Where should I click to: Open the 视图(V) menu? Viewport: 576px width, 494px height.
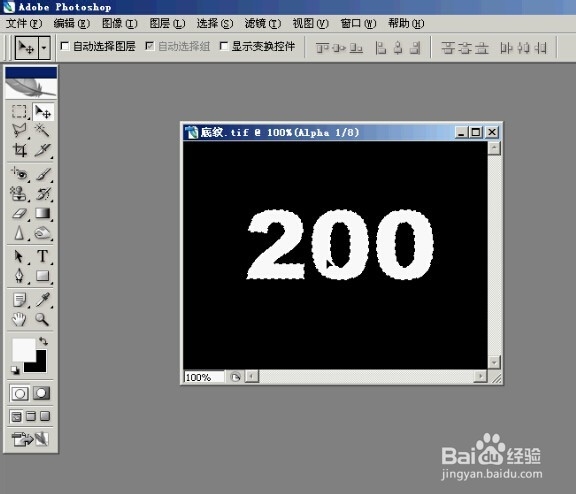pyautogui.click(x=310, y=24)
